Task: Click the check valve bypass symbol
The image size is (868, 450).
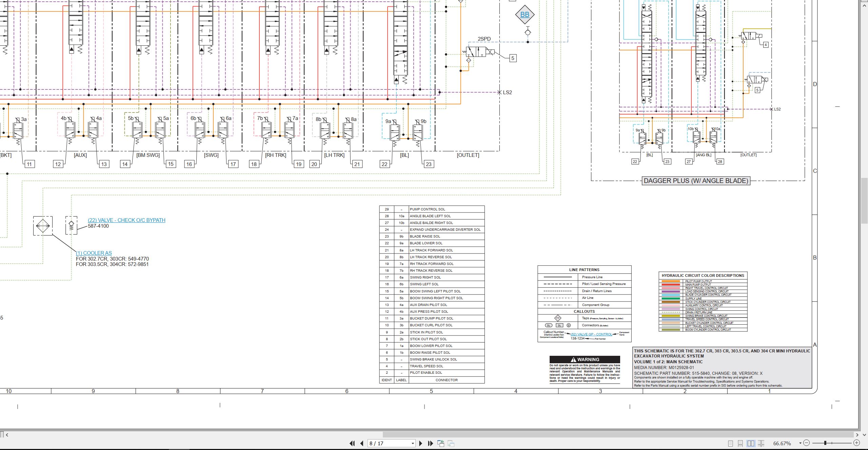Action: click(x=71, y=226)
